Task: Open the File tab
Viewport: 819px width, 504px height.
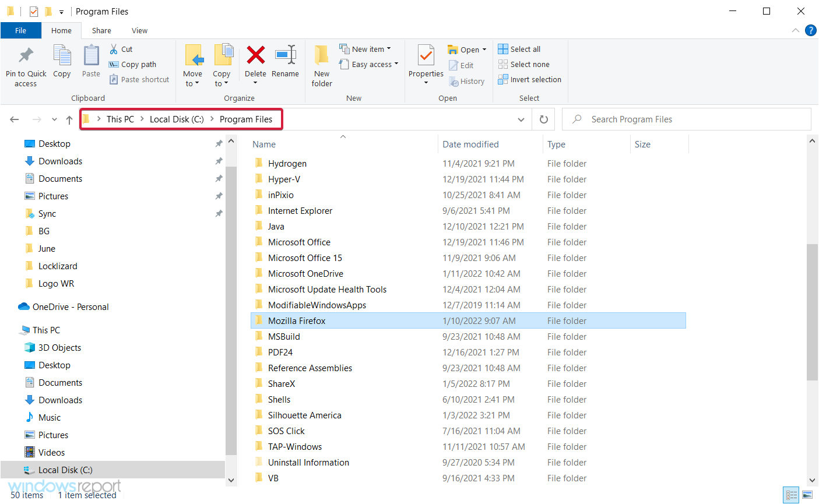Action: (x=21, y=31)
